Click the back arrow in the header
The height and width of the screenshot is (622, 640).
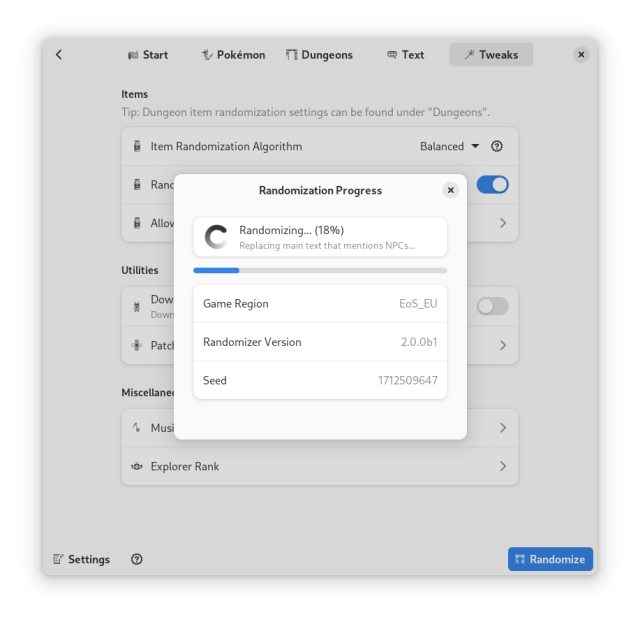tap(59, 55)
